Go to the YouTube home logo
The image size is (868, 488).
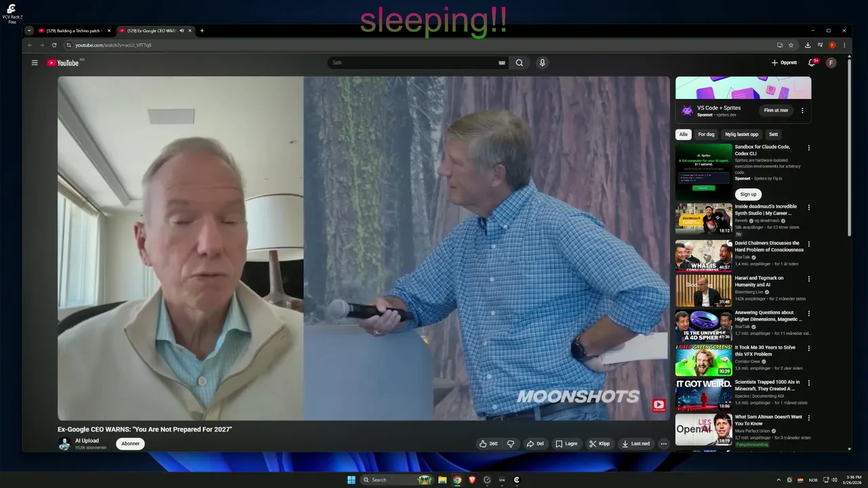pyautogui.click(x=63, y=62)
